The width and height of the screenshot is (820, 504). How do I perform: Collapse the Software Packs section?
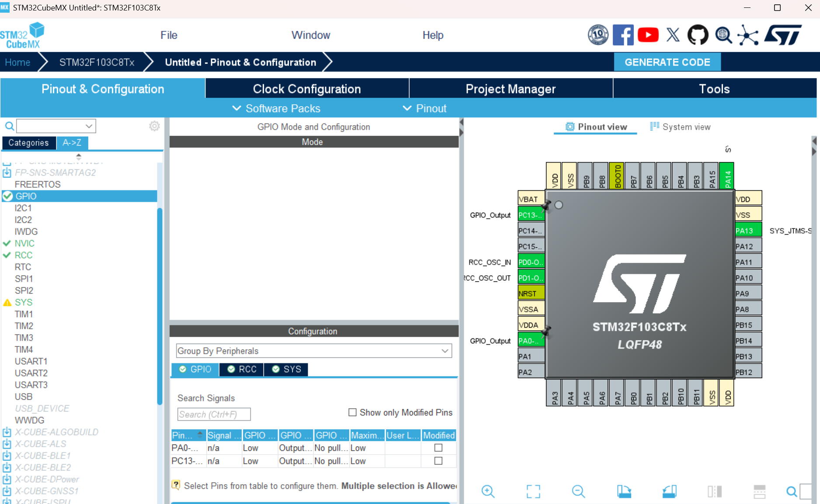tap(236, 108)
